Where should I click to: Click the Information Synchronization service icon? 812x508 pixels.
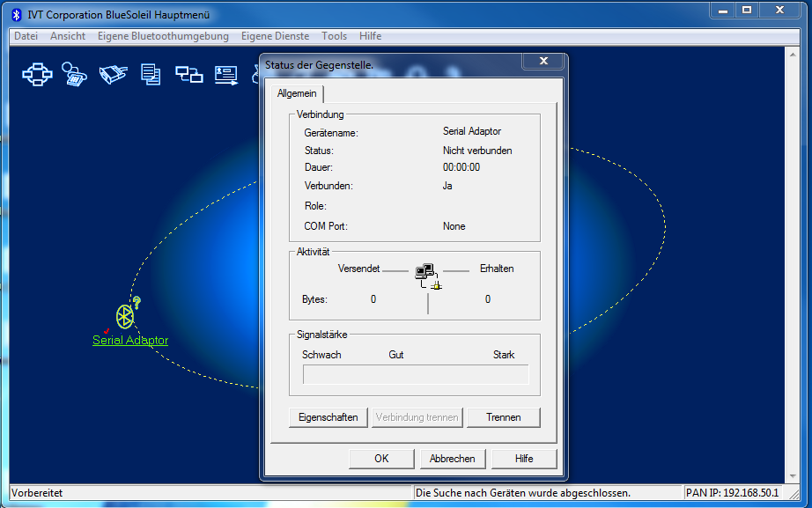[x=189, y=75]
